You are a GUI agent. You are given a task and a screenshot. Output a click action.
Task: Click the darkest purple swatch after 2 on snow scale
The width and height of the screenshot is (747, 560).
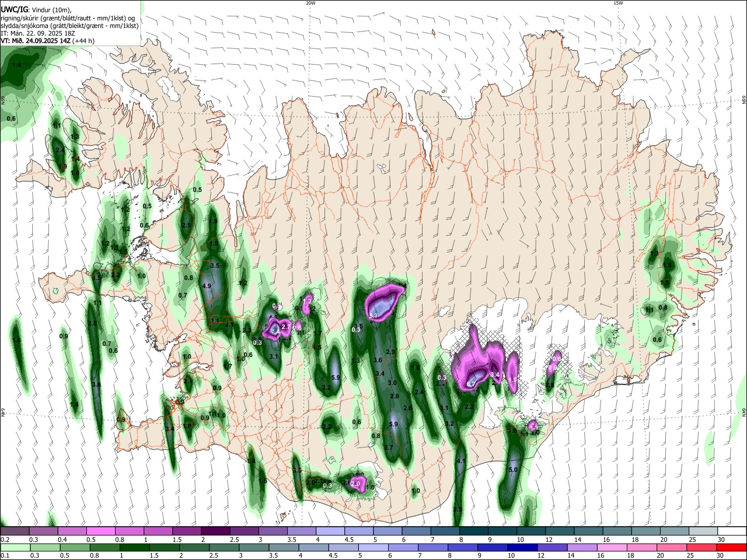click(215, 531)
